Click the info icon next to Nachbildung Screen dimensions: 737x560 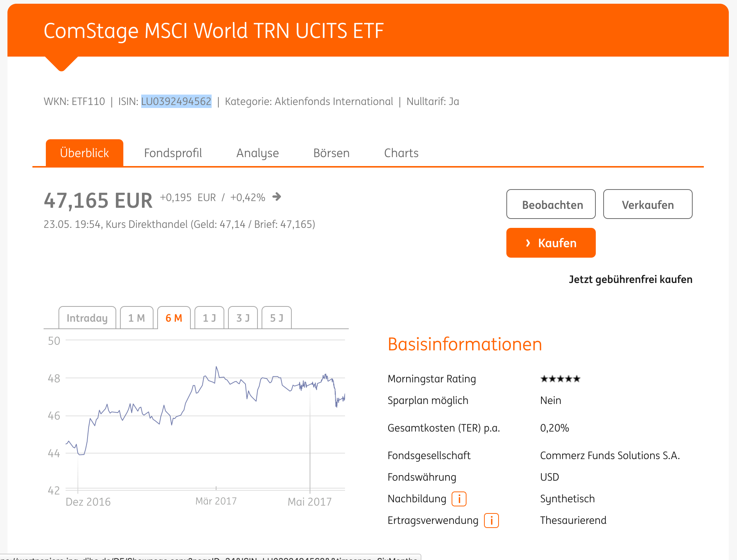(459, 499)
